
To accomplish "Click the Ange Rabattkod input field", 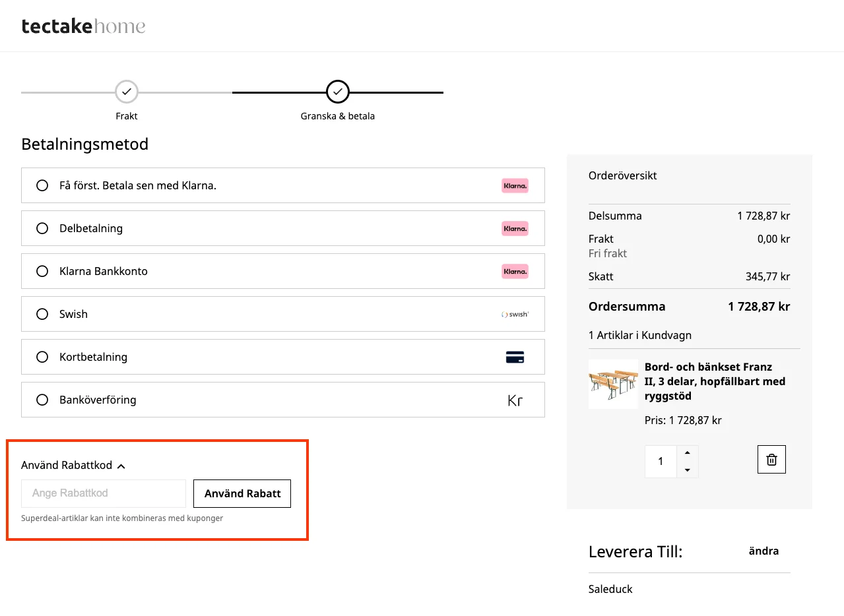I will pos(104,494).
